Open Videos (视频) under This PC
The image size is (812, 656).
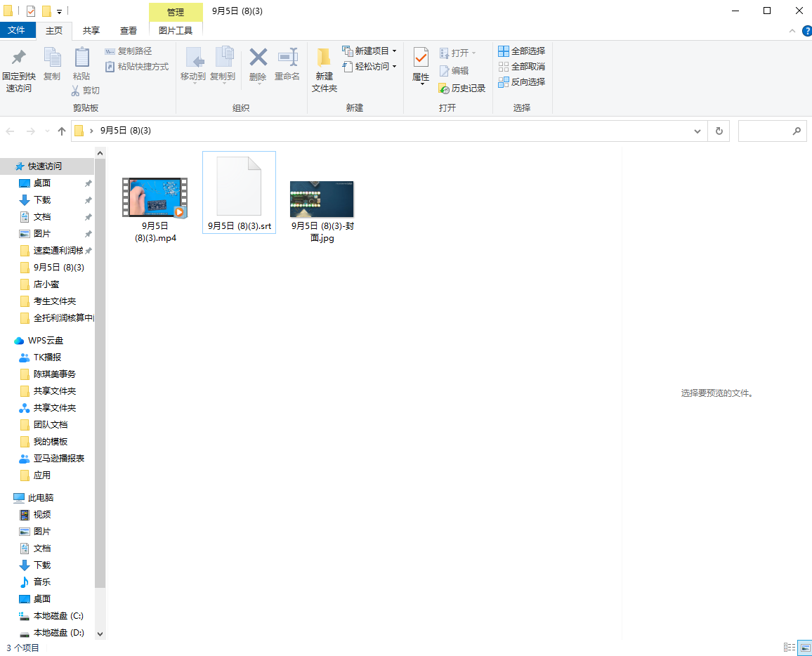tap(42, 515)
